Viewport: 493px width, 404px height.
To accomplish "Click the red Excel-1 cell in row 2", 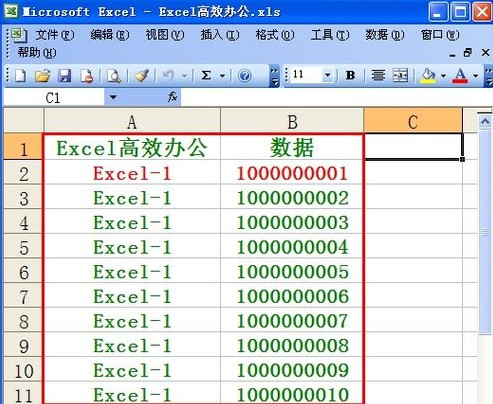I will 132,172.
